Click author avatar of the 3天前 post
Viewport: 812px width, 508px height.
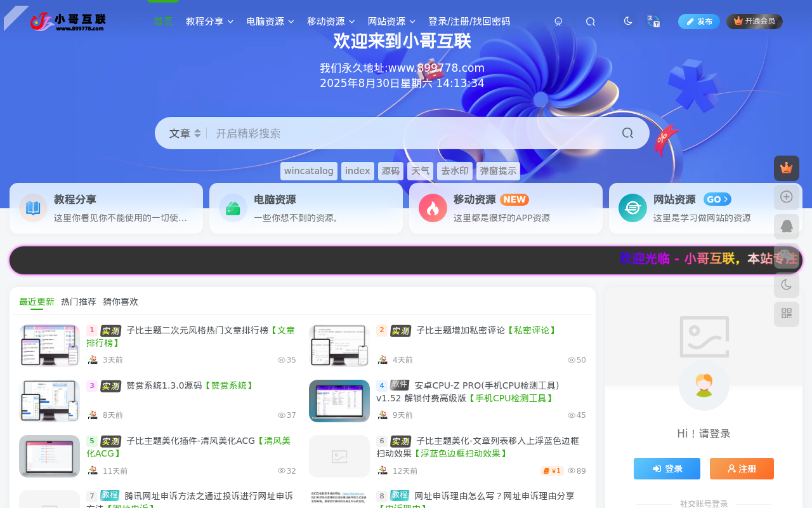pos(93,360)
